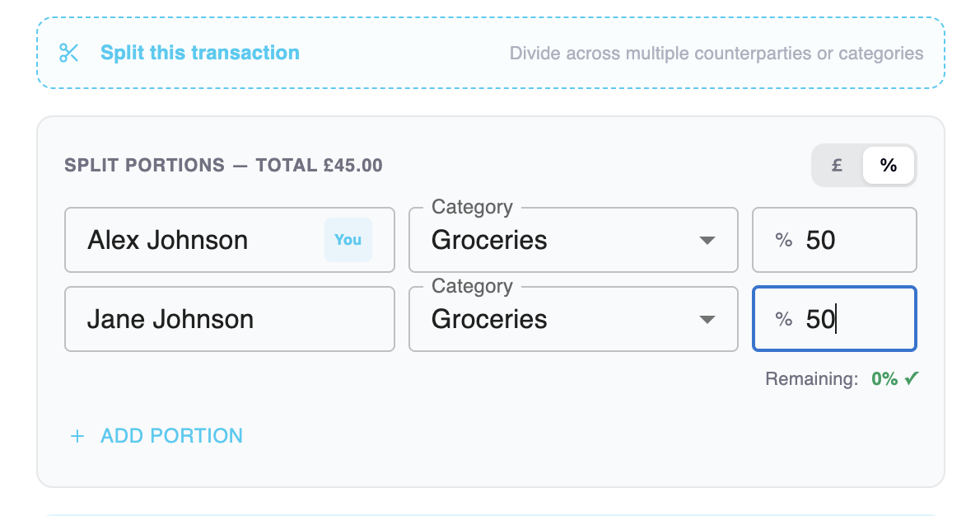Click the green checkmark beside Remaining
Image resolution: width=980 pixels, height=516 pixels.
pyautogui.click(x=912, y=378)
